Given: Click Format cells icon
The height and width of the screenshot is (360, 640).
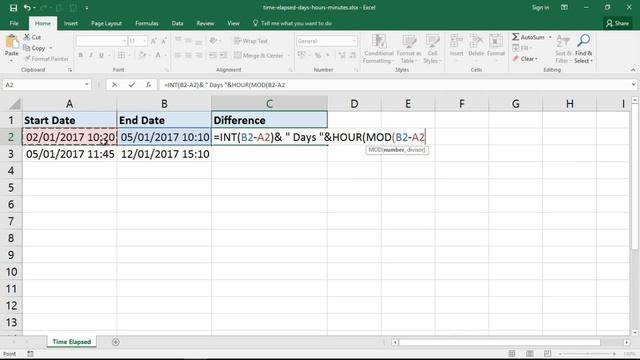Looking at the screenshot, I should 496,41.
